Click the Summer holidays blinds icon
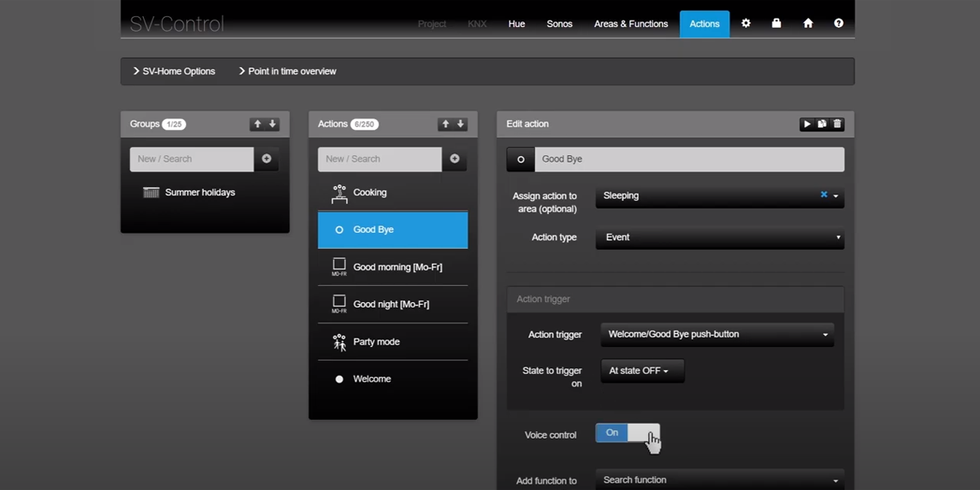 (151, 193)
